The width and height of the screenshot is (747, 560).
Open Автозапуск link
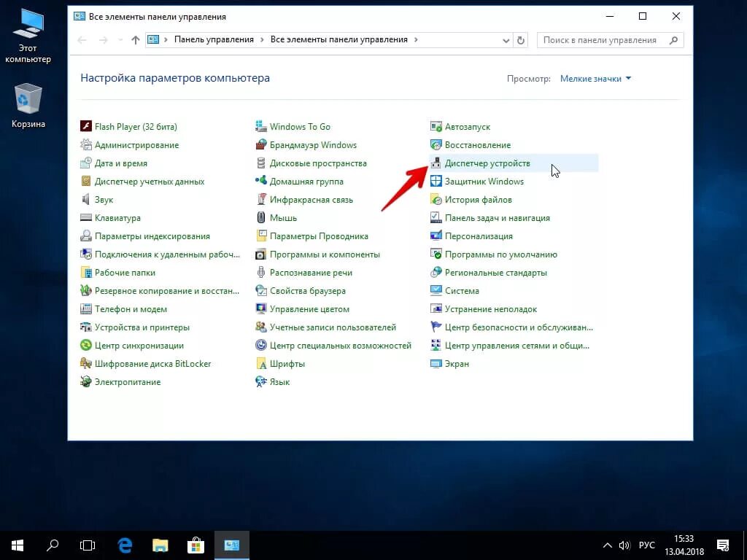[468, 127]
